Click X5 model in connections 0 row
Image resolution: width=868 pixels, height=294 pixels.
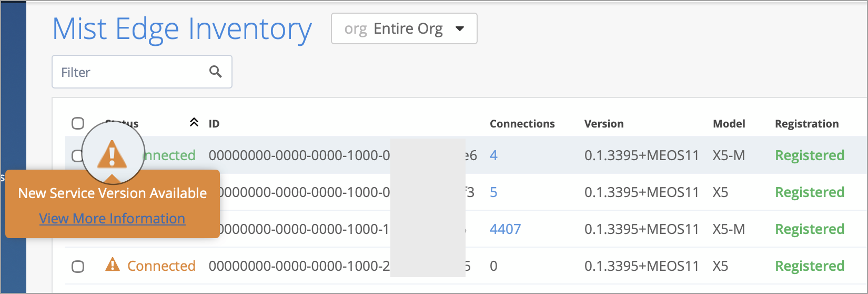pos(720,266)
